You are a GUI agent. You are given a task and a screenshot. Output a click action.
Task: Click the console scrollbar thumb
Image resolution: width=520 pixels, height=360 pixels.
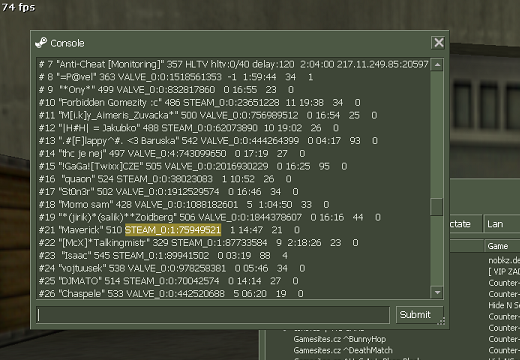click(x=437, y=207)
